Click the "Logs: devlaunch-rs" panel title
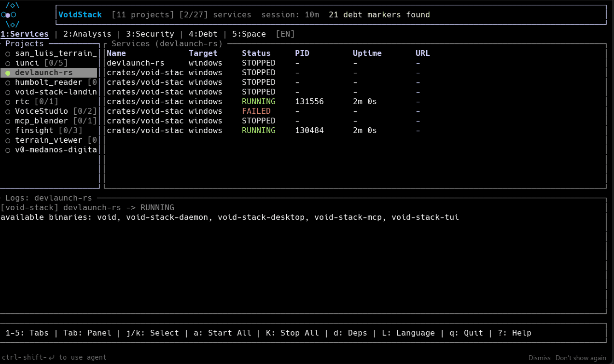The image size is (614, 364). click(x=49, y=198)
